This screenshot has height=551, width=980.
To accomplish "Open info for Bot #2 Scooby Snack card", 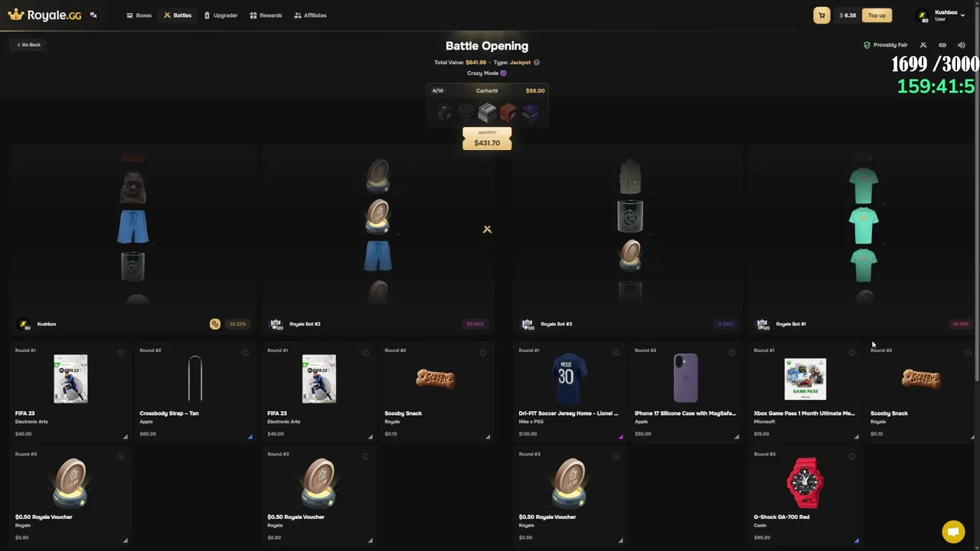I will click(483, 353).
